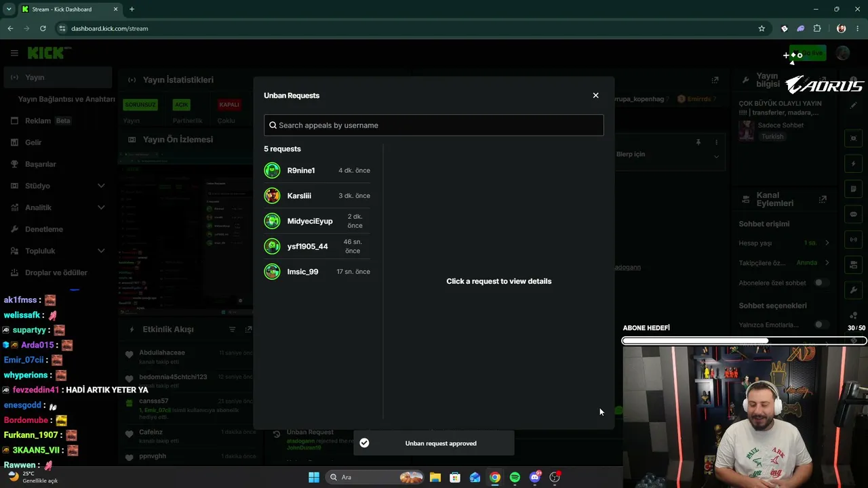Screen dimensions: 868x488
Task: Open three-dot menu on Blerp card
Action: 716,142
